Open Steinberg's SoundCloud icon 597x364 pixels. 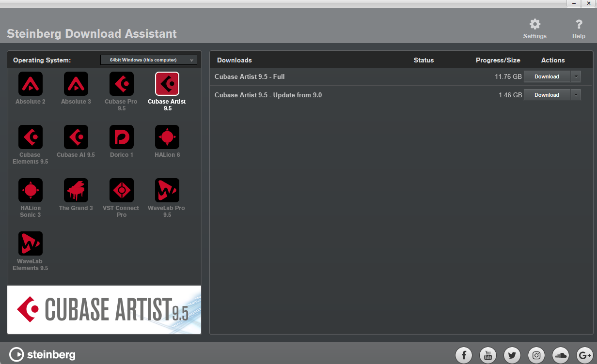pyautogui.click(x=561, y=355)
